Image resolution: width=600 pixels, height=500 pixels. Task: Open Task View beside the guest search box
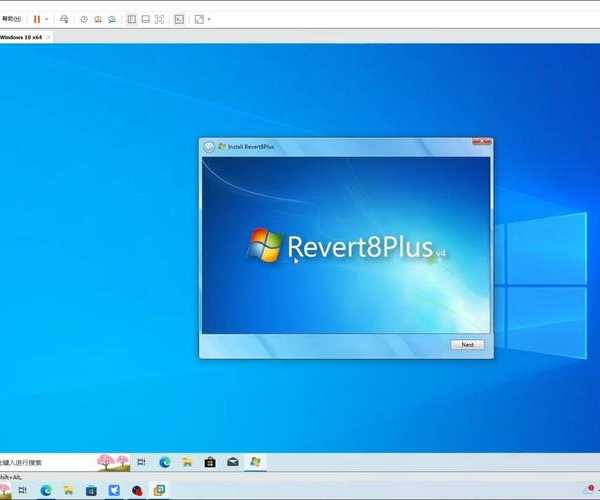[x=141, y=462]
